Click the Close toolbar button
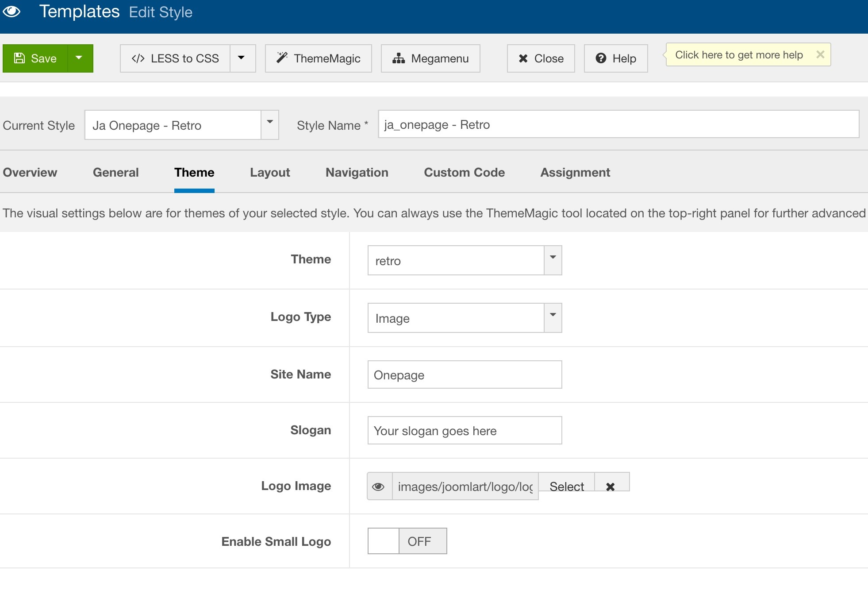 coord(541,58)
